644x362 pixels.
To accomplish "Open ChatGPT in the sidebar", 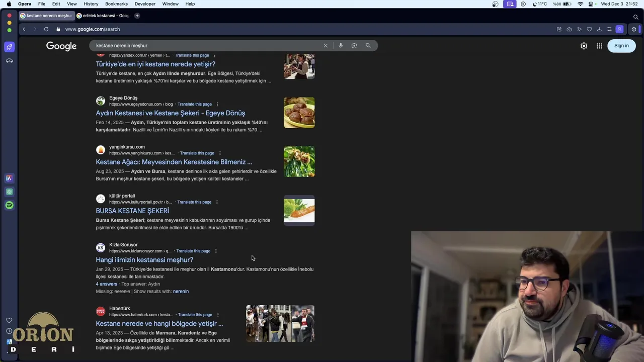I will 9,192.
